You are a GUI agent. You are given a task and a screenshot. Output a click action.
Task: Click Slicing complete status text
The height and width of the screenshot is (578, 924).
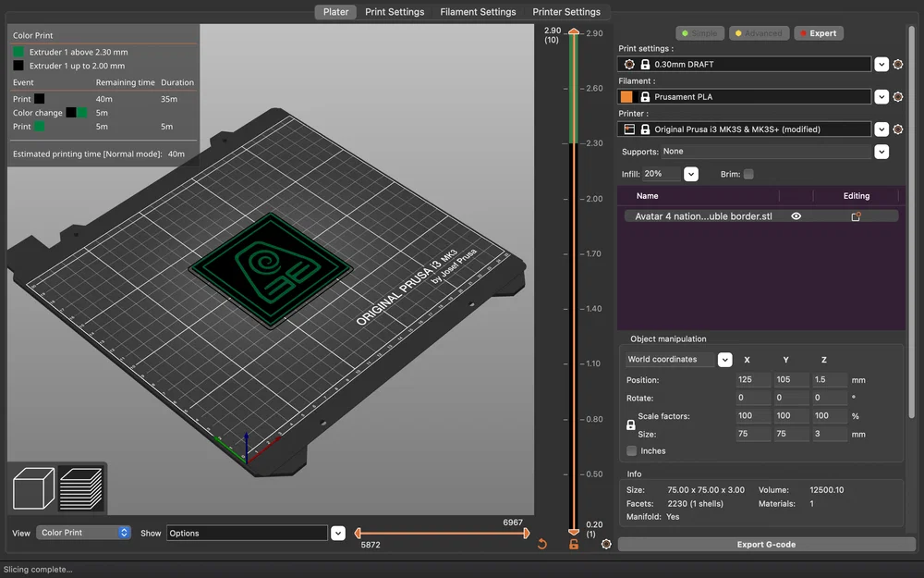coord(38,569)
